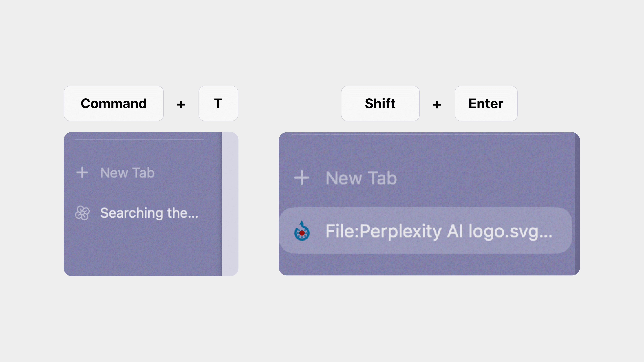Click the plus sign between Command and T
Image resolution: width=644 pixels, height=362 pixels.
coord(181,104)
